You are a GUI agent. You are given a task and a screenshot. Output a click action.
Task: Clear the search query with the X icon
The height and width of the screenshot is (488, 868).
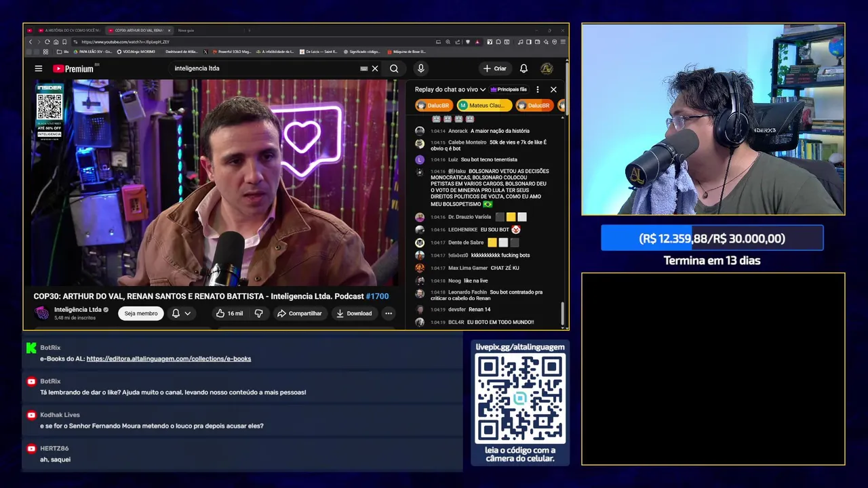coord(375,68)
